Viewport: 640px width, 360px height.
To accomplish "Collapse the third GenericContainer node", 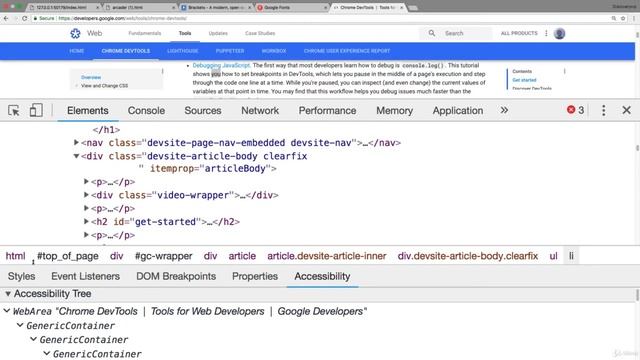I will [x=47, y=353].
